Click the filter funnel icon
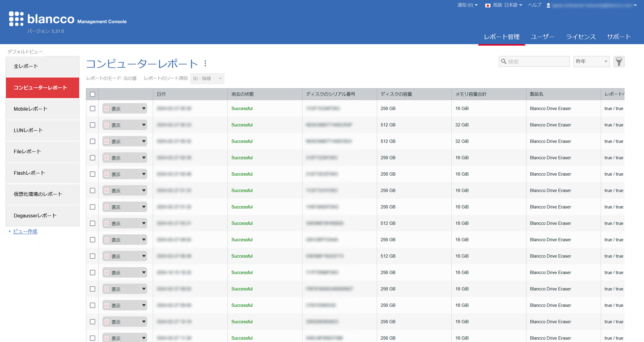The height and width of the screenshot is (342, 644). (x=619, y=62)
